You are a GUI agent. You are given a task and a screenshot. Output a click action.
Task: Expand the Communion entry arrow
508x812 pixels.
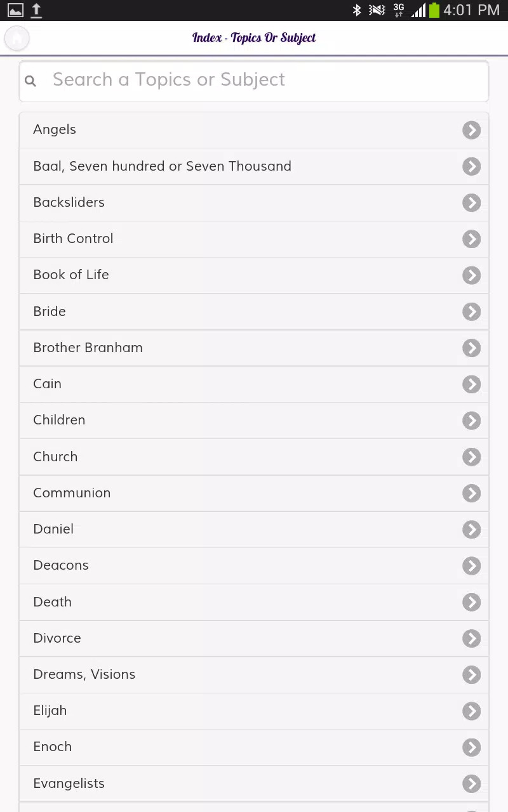click(471, 494)
